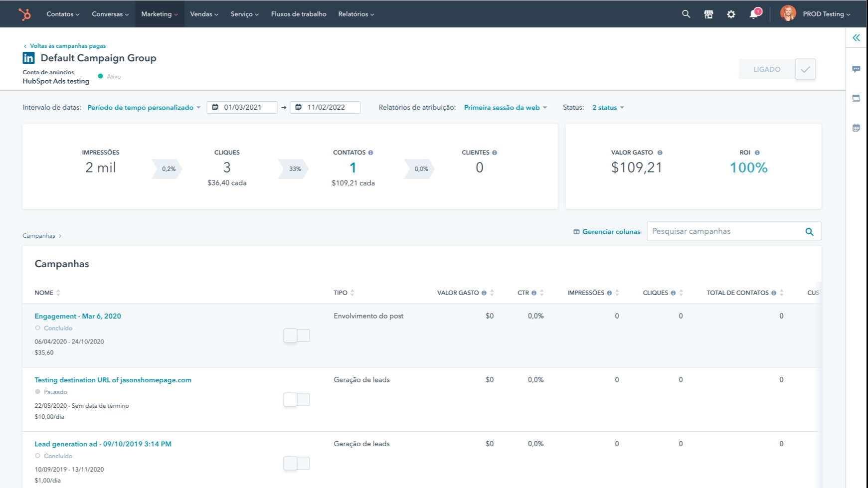Open the notifications bell

[x=754, y=14]
